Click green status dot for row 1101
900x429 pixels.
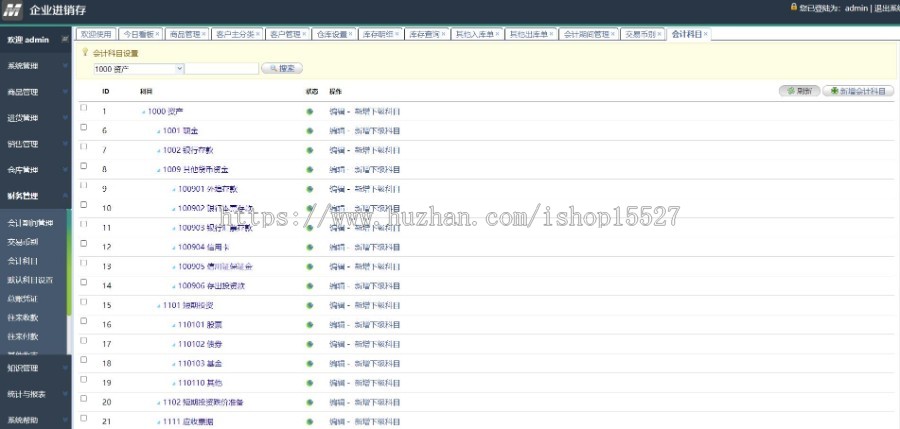[310, 306]
